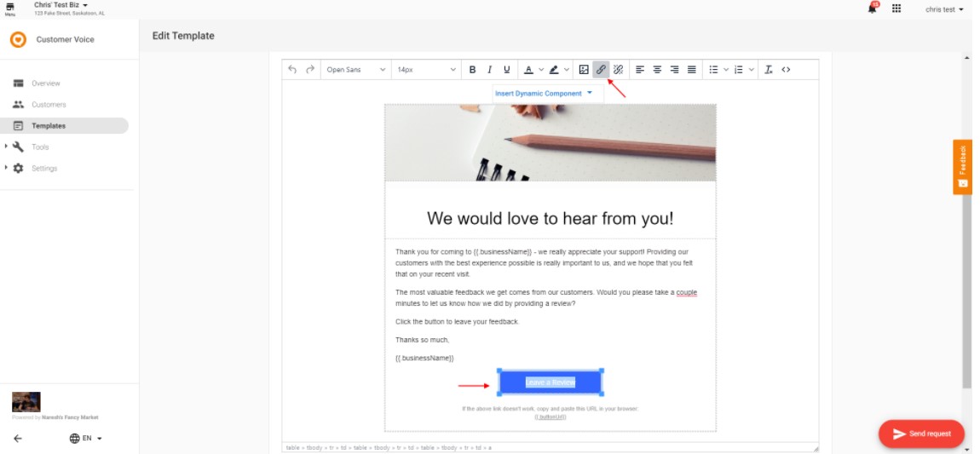Toggle bold formatting
Viewport: 980px width, 454px height.
click(x=472, y=70)
